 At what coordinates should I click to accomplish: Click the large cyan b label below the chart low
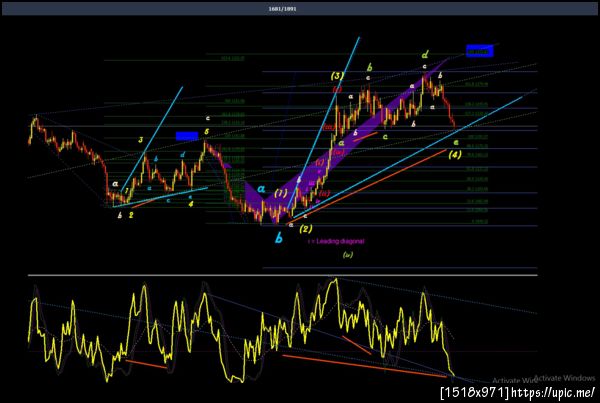click(x=279, y=238)
